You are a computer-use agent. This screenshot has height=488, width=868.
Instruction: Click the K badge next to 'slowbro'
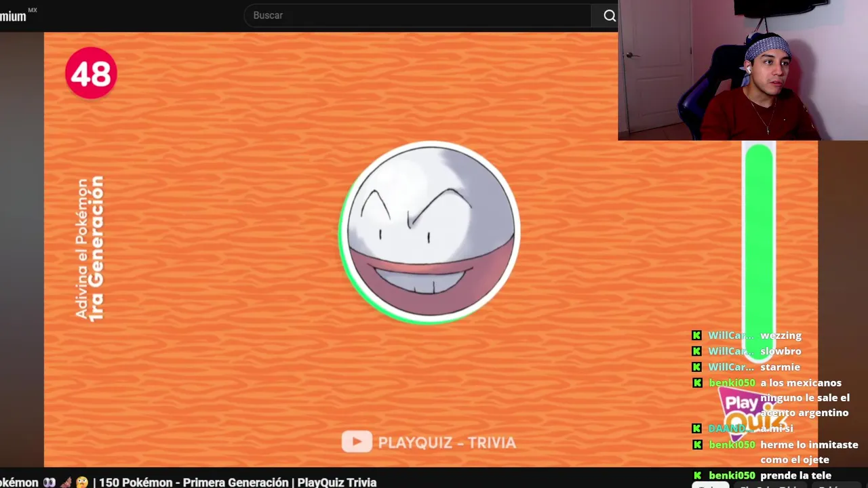tap(696, 351)
